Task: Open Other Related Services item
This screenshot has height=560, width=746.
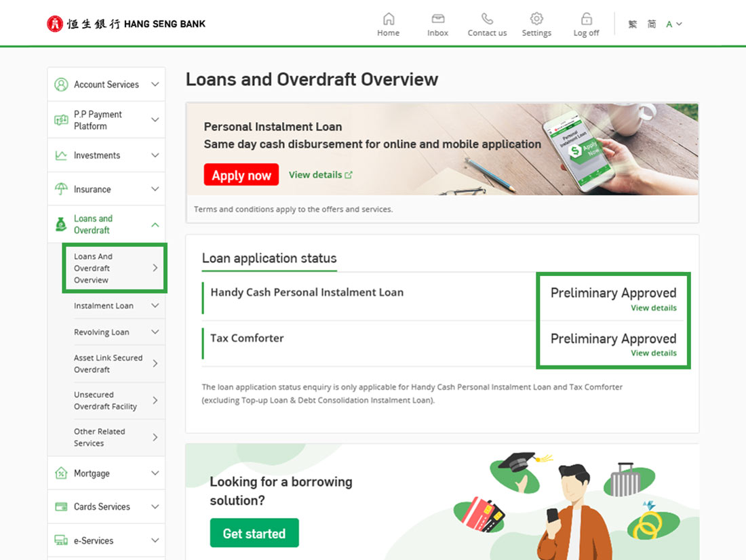Action: point(115,437)
